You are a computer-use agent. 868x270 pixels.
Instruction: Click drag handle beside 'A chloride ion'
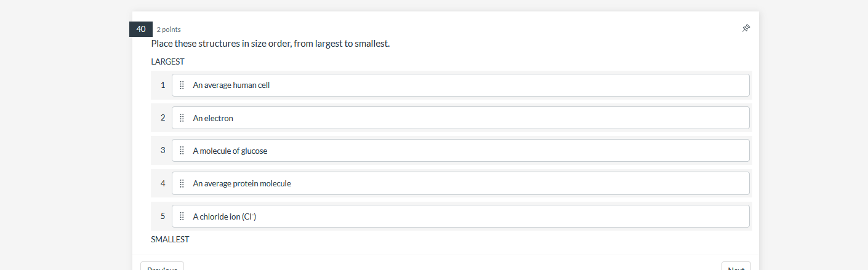182,216
